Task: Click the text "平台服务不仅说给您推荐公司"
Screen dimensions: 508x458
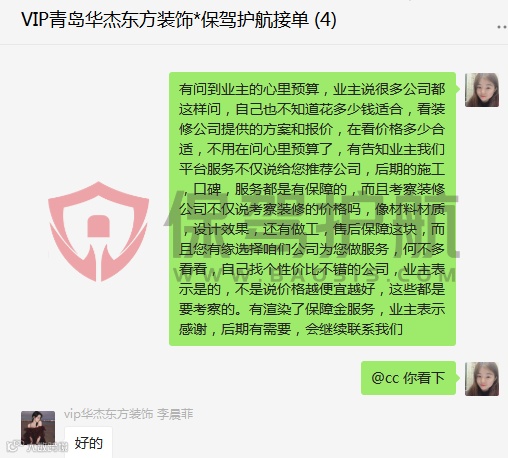Action: coord(270,169)
